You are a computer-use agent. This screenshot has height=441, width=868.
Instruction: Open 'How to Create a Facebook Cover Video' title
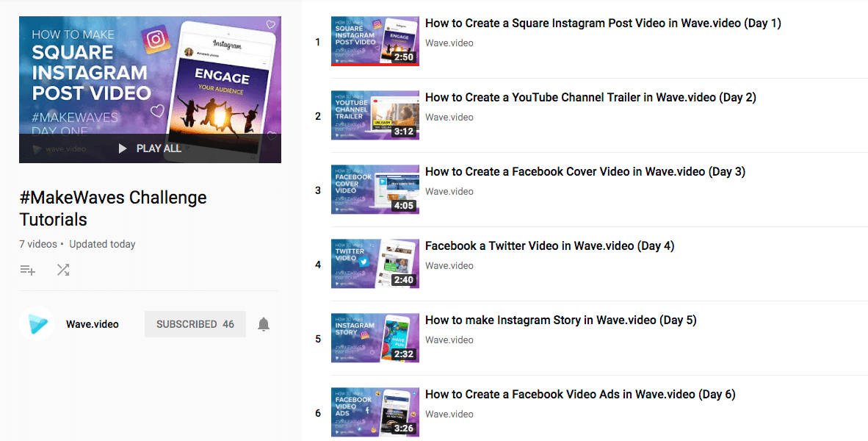point(585,172)
